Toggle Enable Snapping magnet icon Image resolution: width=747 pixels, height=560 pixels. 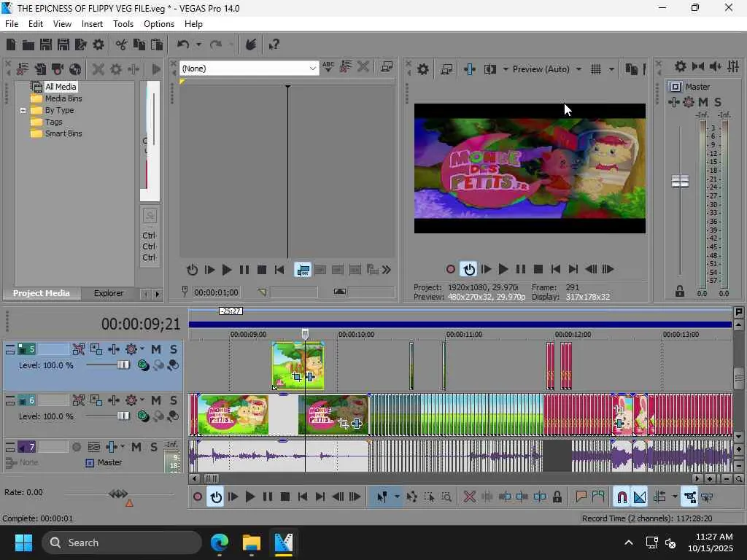pos(622,497)
